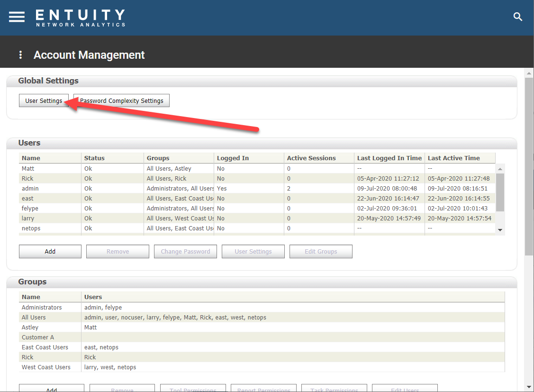Open the hamburger main menu
Image resolution: width=534 pixels, height=392 pixels.
[x=17, y=17]
